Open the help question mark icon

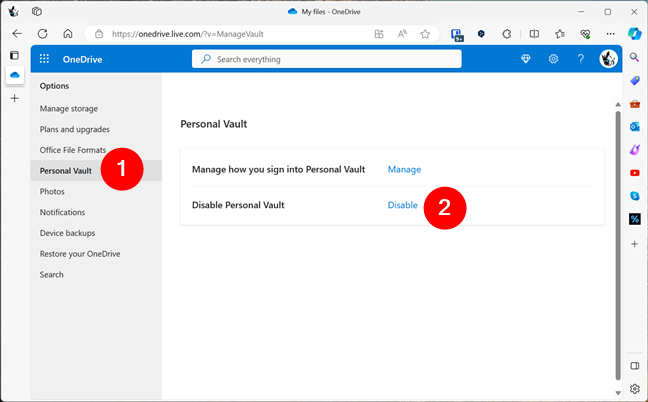(x=581, y=59)
